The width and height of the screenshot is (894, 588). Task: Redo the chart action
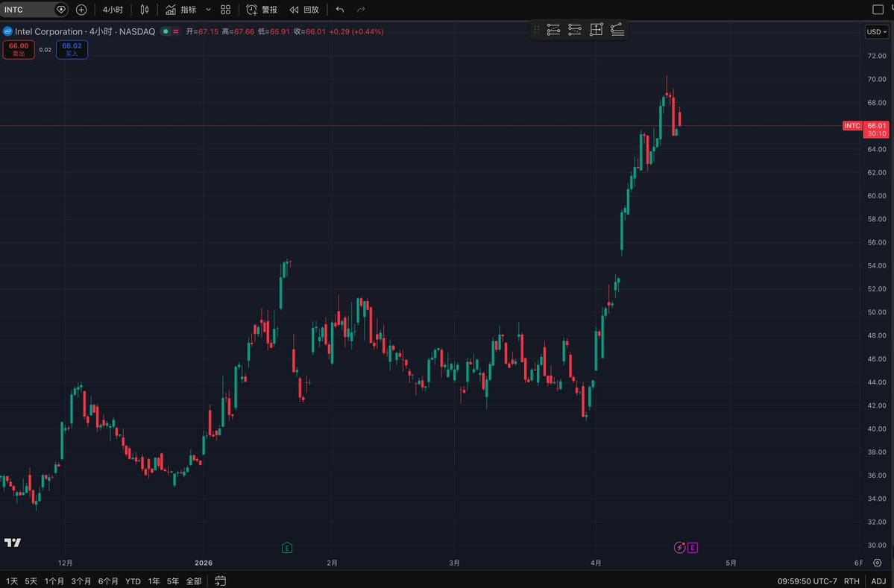click(361, 10)
